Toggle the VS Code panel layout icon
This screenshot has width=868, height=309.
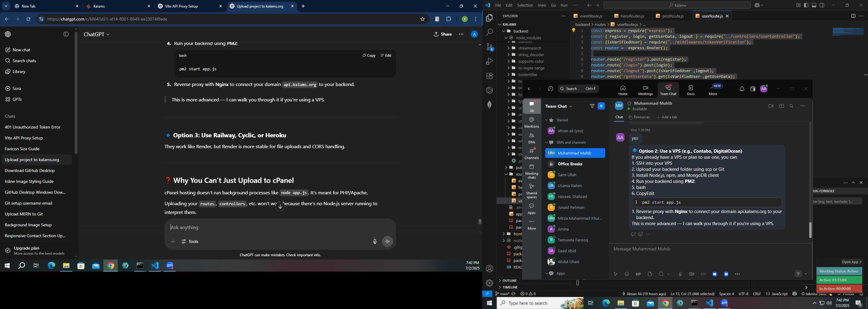pos(814,5)
